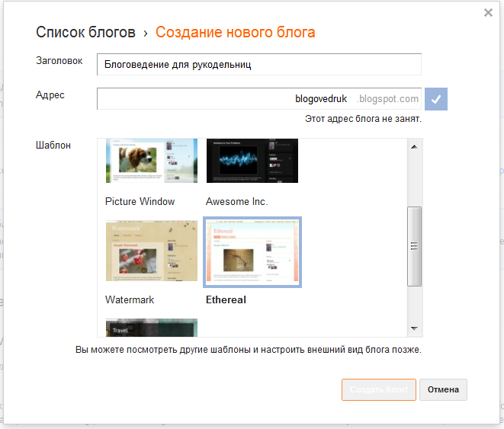Click the note about other templates later
This screenshot has height=429, width=504.
[x=248, y=350]
